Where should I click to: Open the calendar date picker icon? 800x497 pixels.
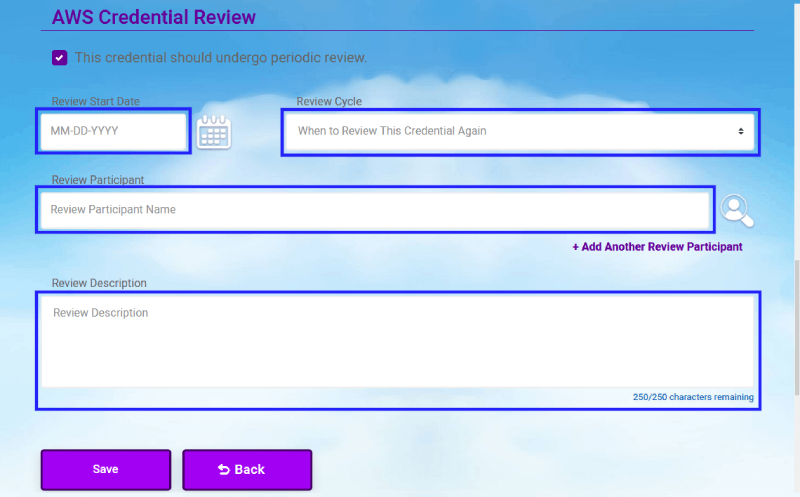tap(214, 132)
